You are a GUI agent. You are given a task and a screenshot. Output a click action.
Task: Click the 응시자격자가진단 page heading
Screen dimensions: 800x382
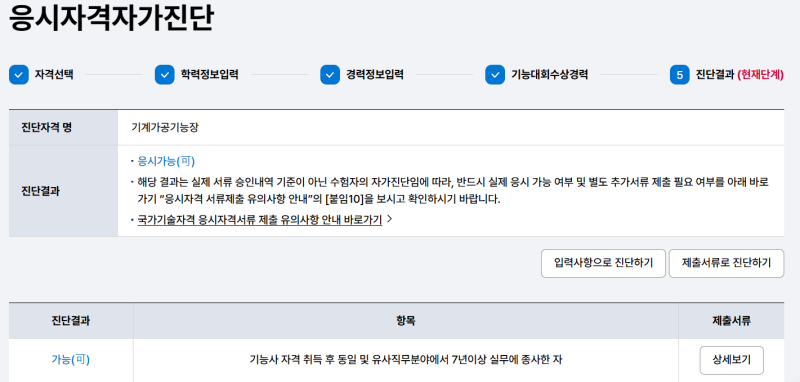tap(111, 19)
